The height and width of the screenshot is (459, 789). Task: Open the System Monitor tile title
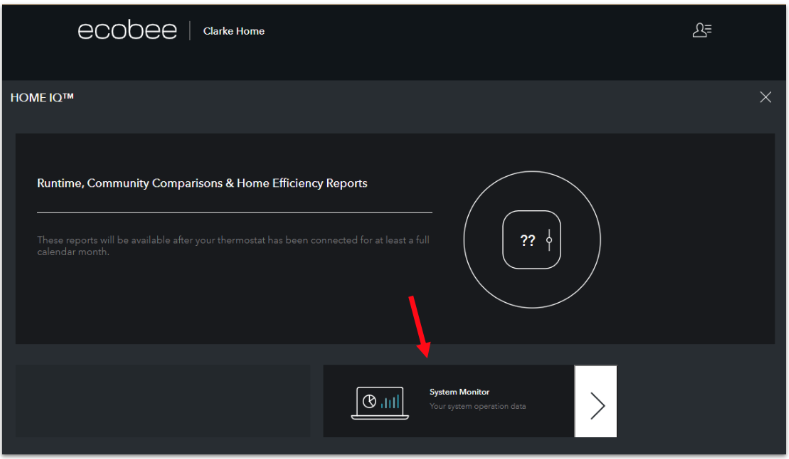(459, 392)
